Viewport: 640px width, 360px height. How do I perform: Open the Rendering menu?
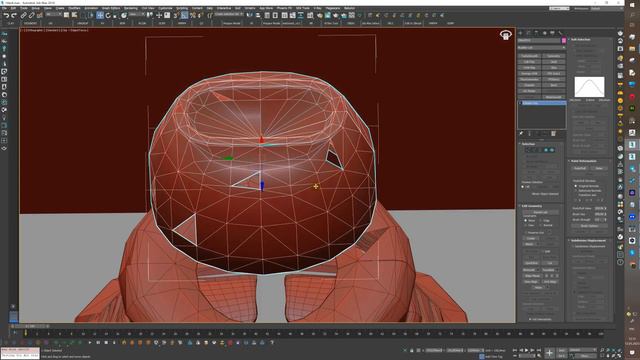point(131,8)
